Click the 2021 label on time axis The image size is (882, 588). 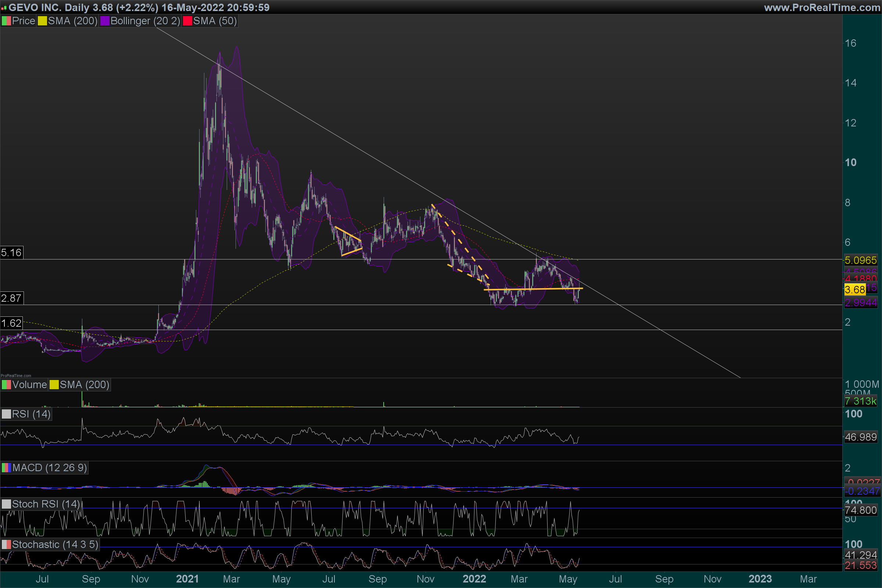coord(187,578)
